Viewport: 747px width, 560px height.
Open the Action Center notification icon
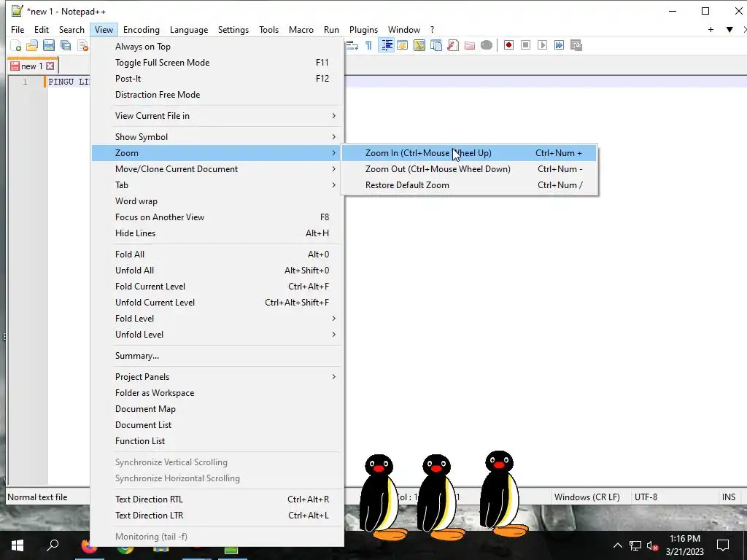(723, 545)
